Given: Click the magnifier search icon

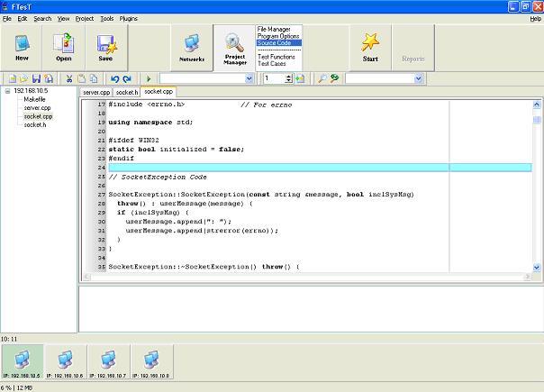Looking at the screenshot, I should pyautogui.click(x=322, y=79).
